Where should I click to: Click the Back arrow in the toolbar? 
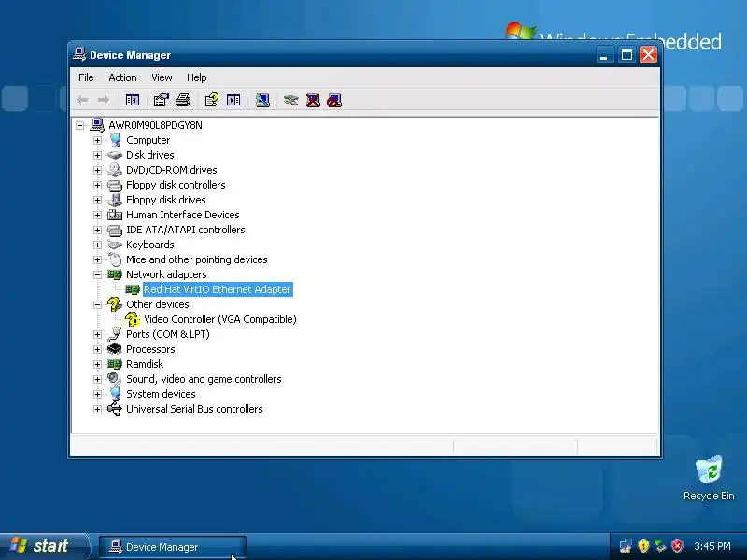pyautogui.click(x=82, y=100)
